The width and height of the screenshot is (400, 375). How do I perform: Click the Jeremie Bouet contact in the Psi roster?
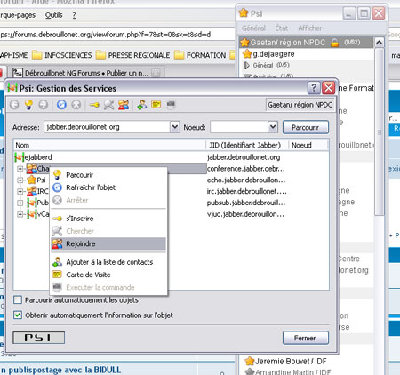pyautogui.click(x=286, y=361)
